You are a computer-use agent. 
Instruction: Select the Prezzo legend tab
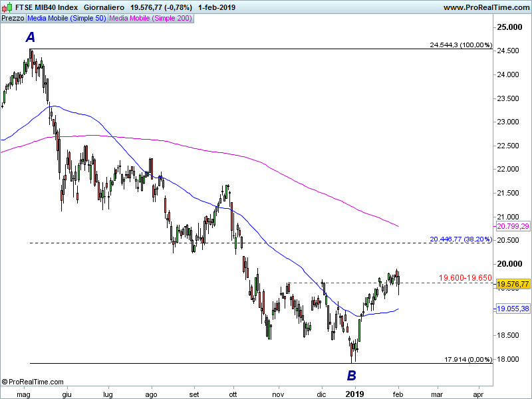click(13, 19)
